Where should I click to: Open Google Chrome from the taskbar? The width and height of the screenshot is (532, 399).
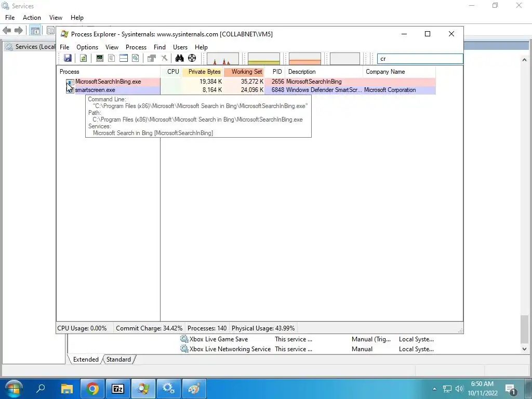92,389
